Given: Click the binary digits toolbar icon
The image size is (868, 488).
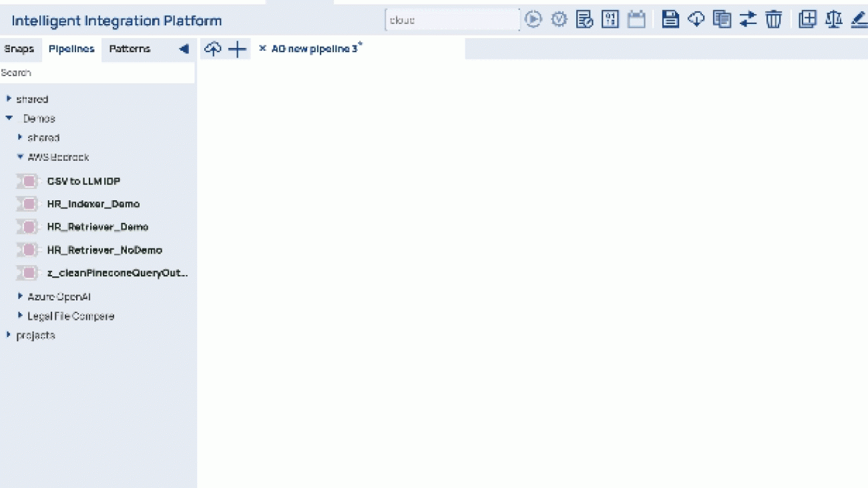Looking at the screenshot, I should click(x=610, y=19).
